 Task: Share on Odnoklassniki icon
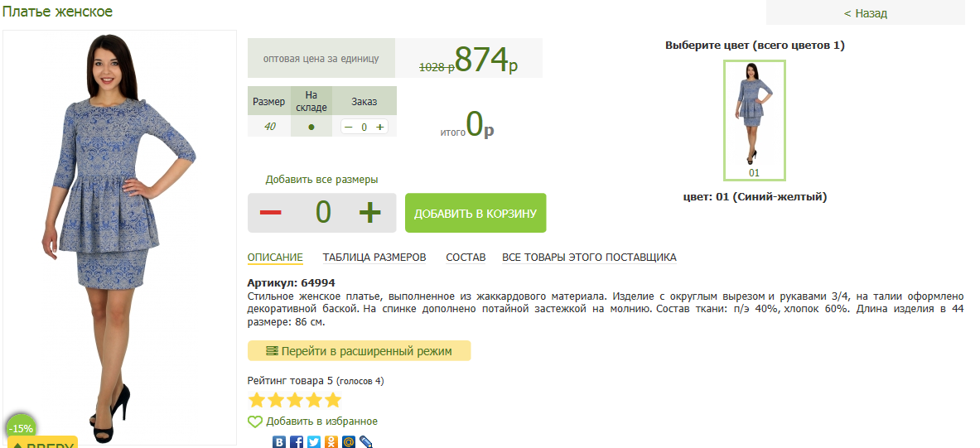coord(331,441)
